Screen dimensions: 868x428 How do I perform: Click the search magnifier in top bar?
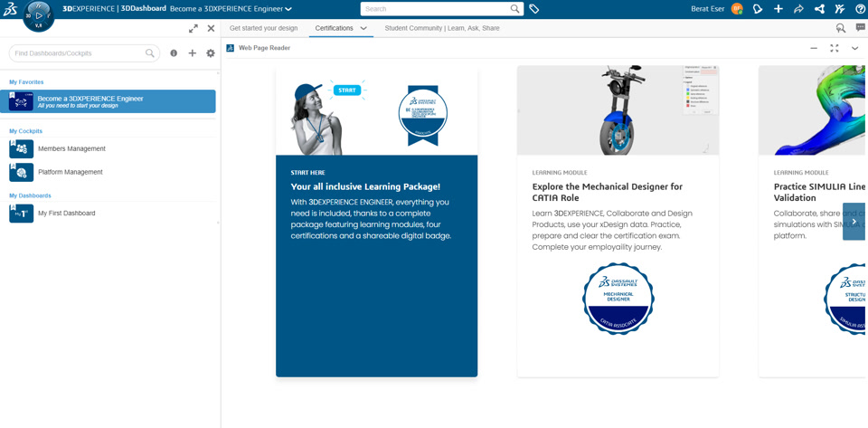pyautogui.click(x=514, y=9)
